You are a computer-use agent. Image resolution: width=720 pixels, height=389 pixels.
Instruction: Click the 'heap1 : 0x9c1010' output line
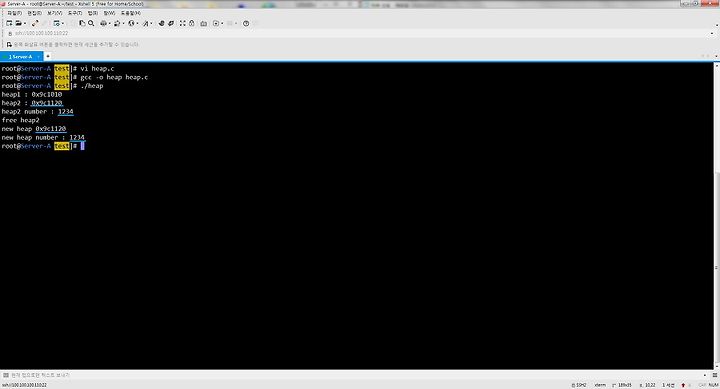[x=32, y=95]
